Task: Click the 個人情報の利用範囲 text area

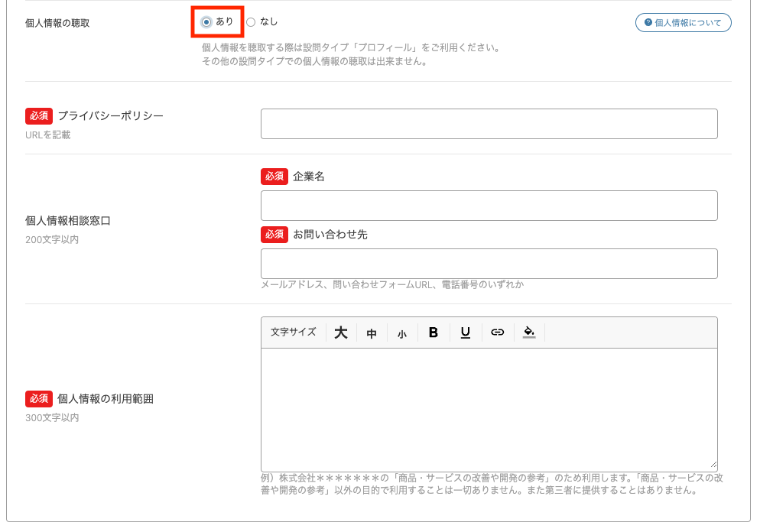Action: 489,410
